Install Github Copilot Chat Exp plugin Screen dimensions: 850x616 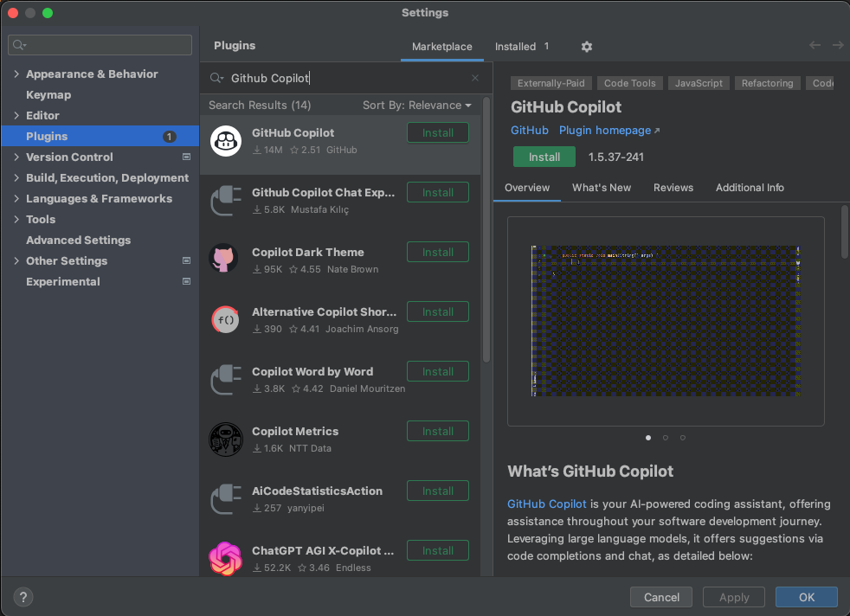[x=438, y=192]
